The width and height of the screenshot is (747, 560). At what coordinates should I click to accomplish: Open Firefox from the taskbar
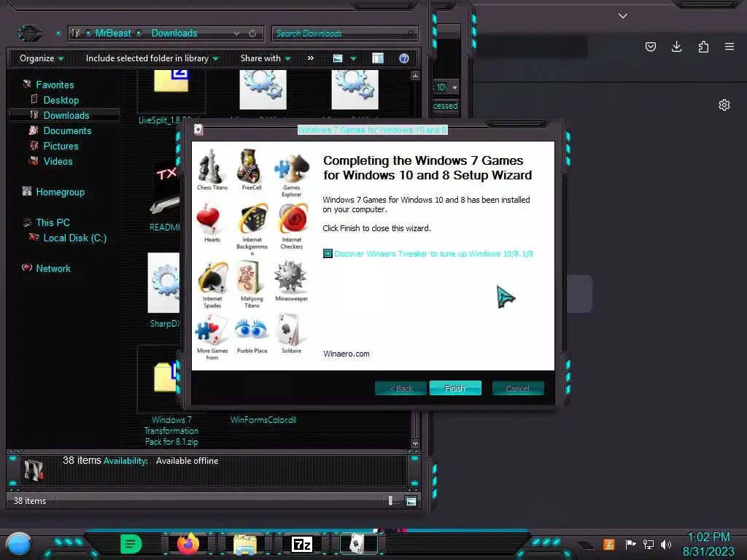[188, 543]
